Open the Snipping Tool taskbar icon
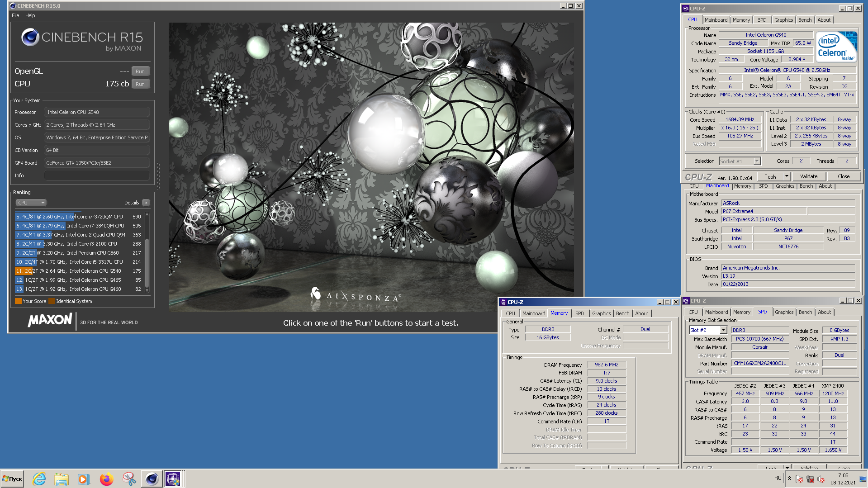This screenshot has width=868, height=488. coord(129,479)
